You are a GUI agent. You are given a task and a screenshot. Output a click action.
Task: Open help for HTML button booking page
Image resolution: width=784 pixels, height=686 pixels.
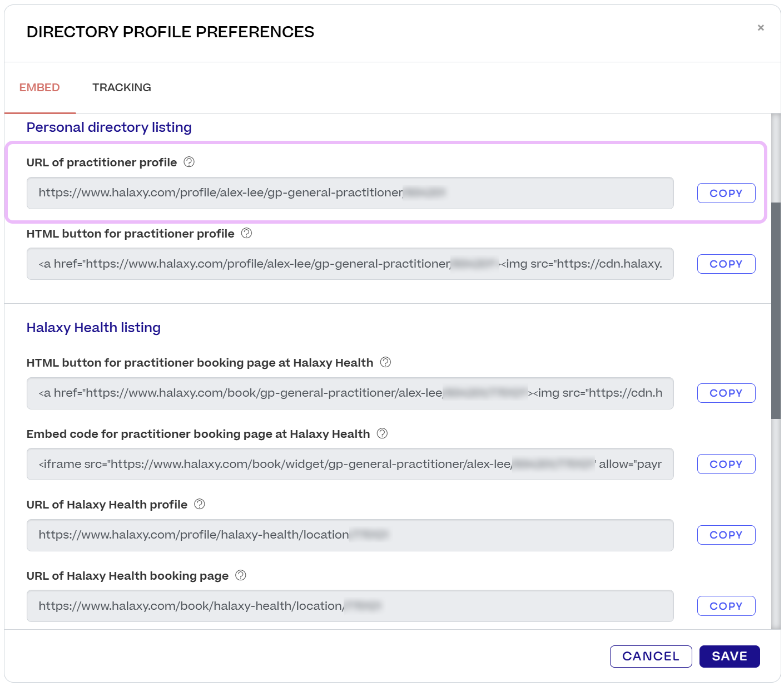click(385, 362)
